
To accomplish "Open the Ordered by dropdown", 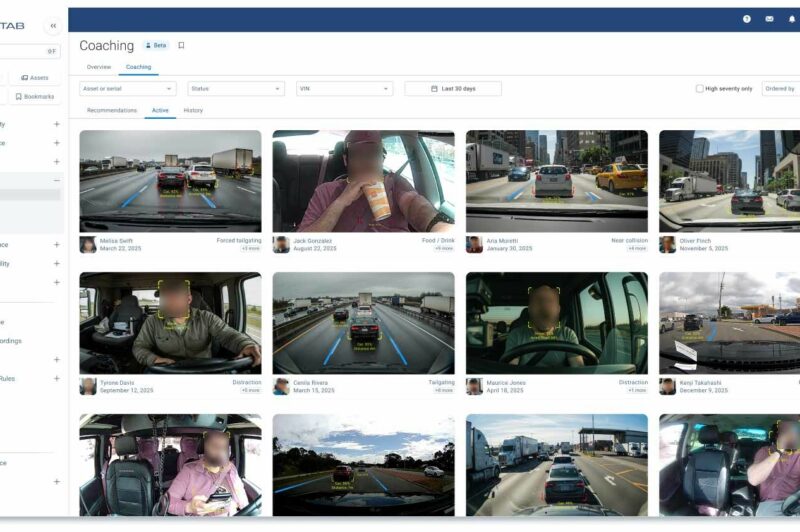I will [781, 89].
